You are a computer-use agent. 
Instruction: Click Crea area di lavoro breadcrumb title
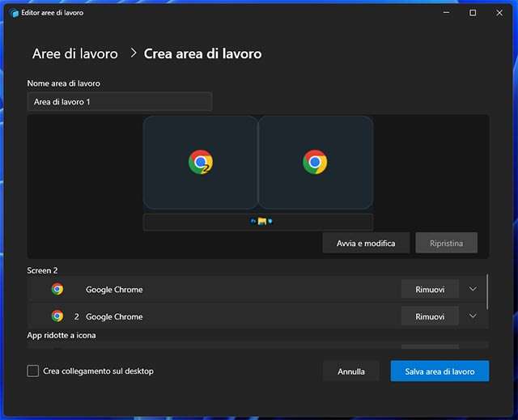coord(202,54)
